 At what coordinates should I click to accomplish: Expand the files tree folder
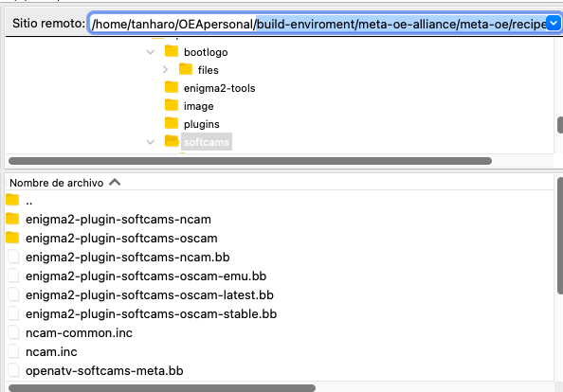tap(165, 69)
